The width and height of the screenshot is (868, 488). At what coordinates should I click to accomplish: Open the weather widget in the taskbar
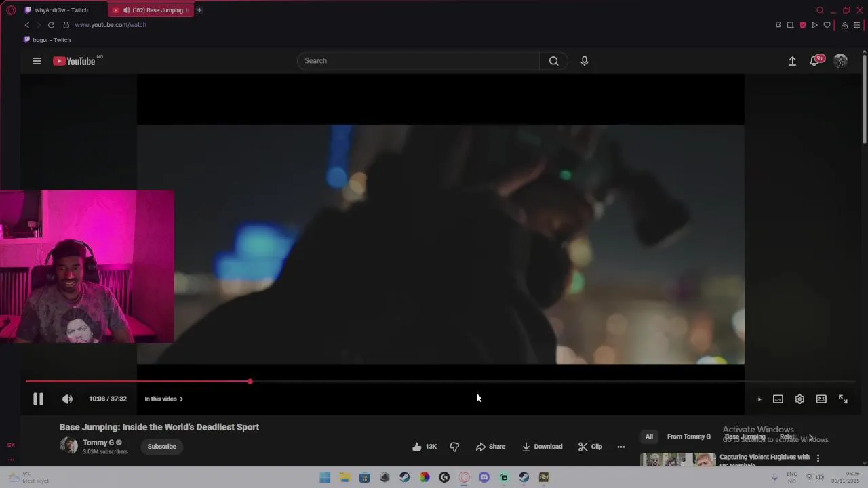click(28, 477)
